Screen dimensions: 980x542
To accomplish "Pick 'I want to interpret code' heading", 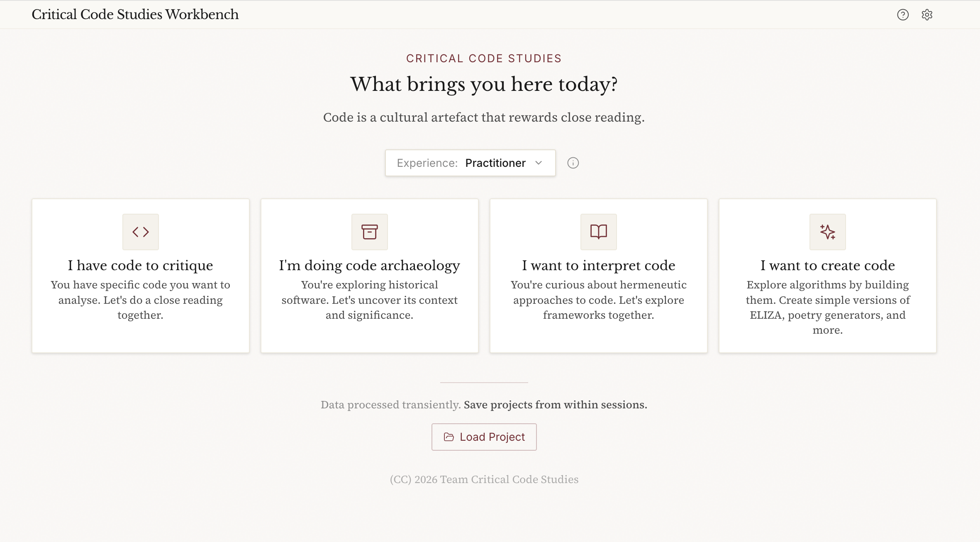I will point(598,266).
